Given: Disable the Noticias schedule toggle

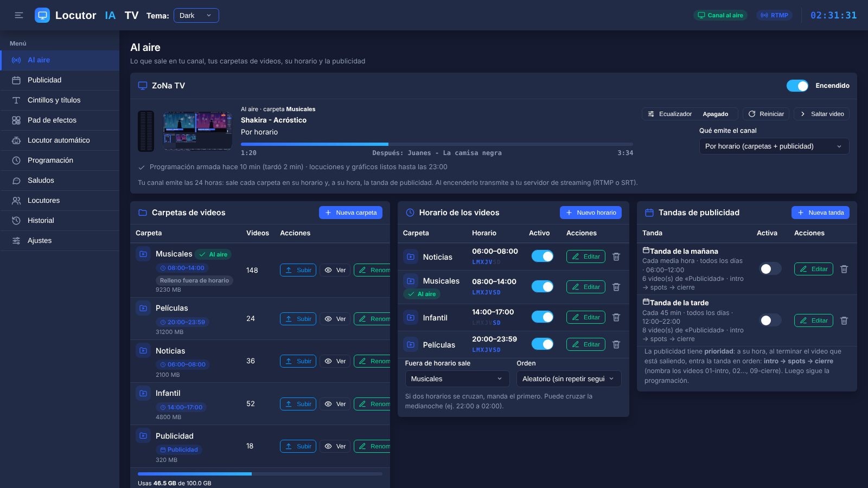Looking at the screenshot, I should [x=542, y=256].
